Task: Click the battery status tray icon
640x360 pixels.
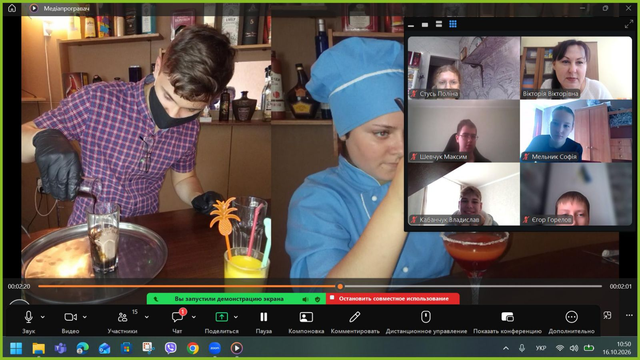Action: pyautogui.click(x=589, y=348)
